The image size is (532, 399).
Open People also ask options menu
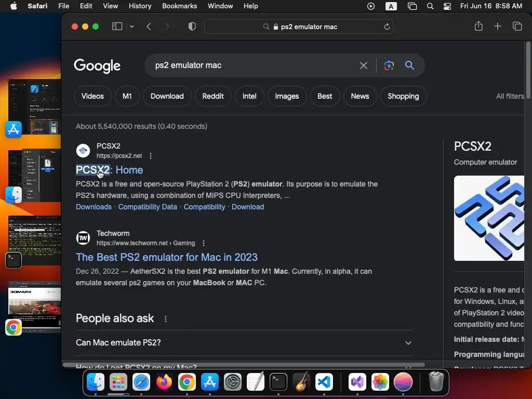click(x=166, y=319)
